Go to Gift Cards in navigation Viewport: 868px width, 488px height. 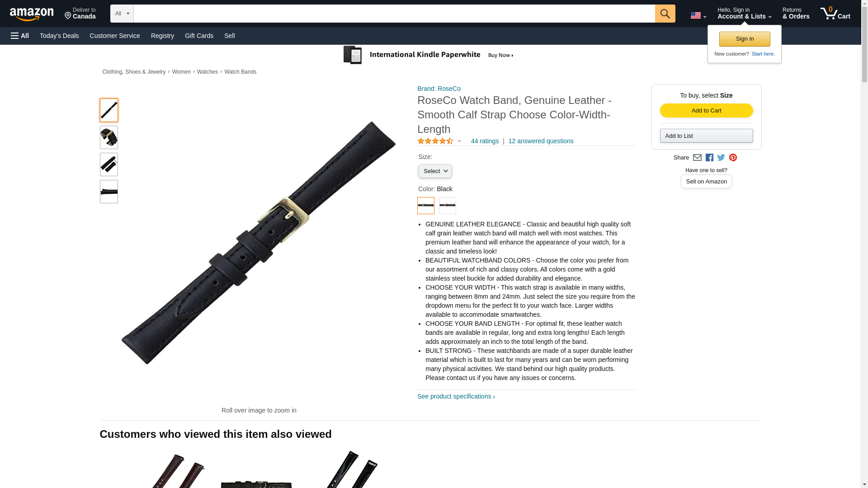coord(199,36)
